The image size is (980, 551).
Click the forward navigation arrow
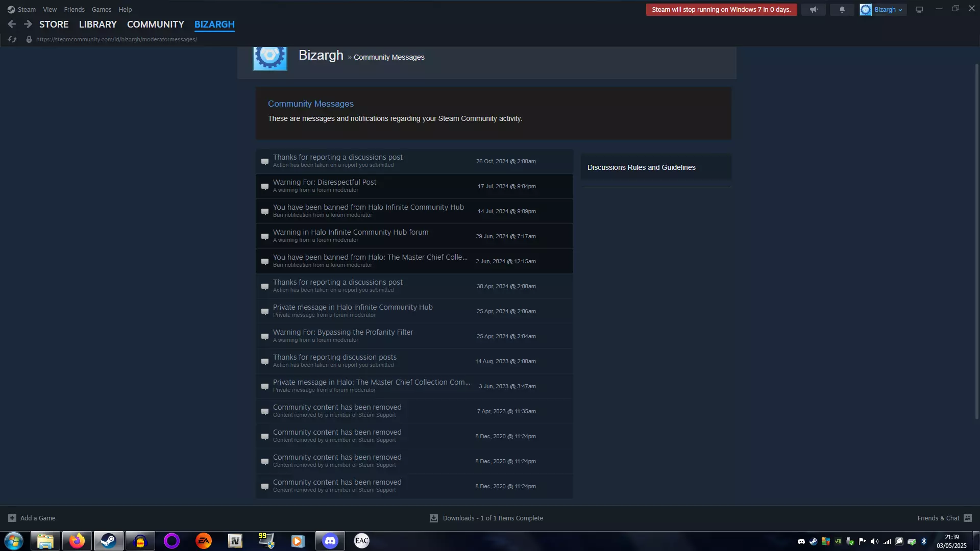click(x=28, y=24)
